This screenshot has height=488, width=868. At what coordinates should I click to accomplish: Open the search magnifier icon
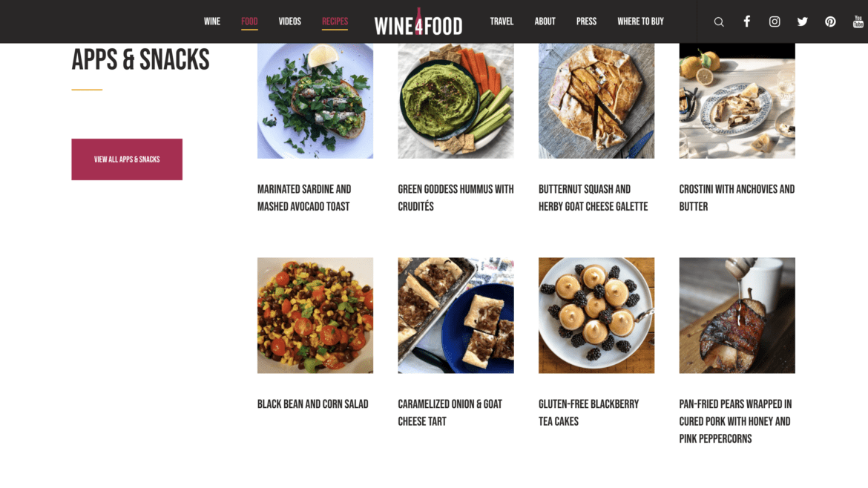tap(719, 22)
